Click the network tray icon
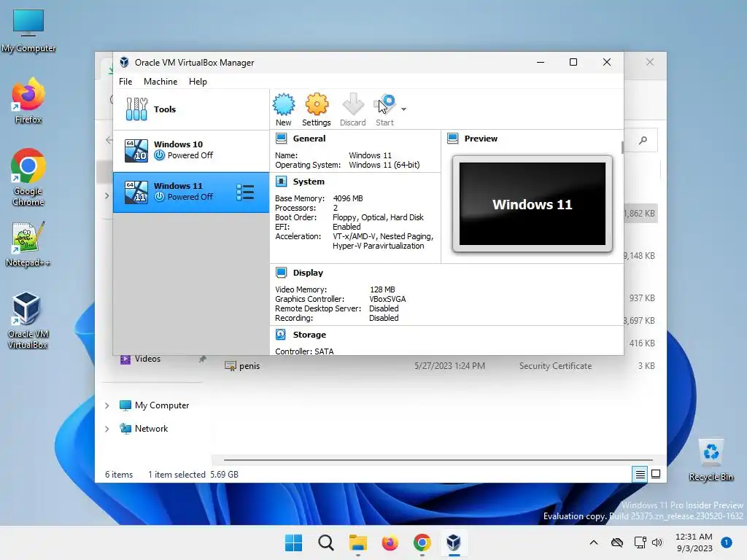 coord(640,542)
